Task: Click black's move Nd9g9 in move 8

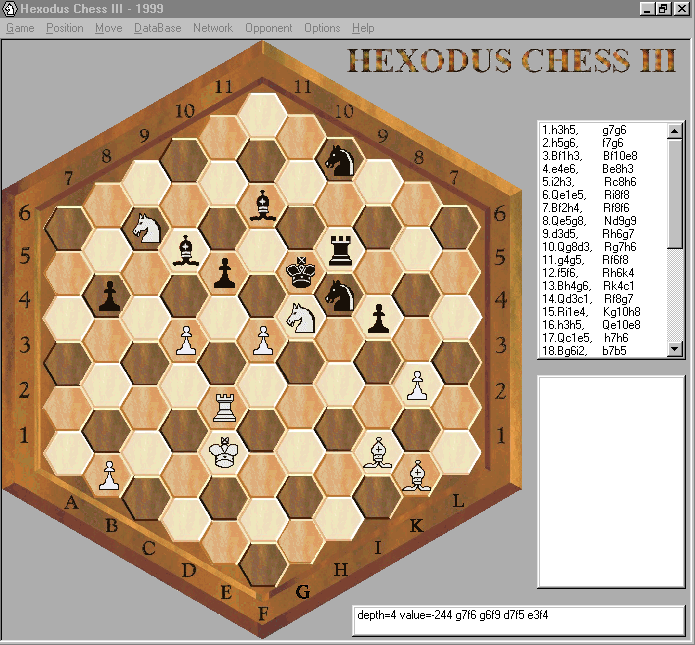Action: (x=620, y=221)
